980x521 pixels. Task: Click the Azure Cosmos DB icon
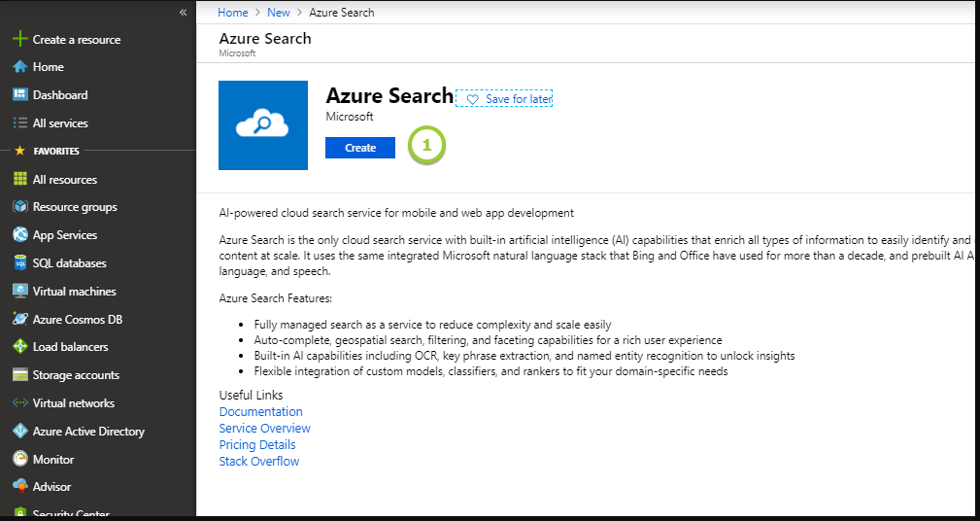pos(19,319)
